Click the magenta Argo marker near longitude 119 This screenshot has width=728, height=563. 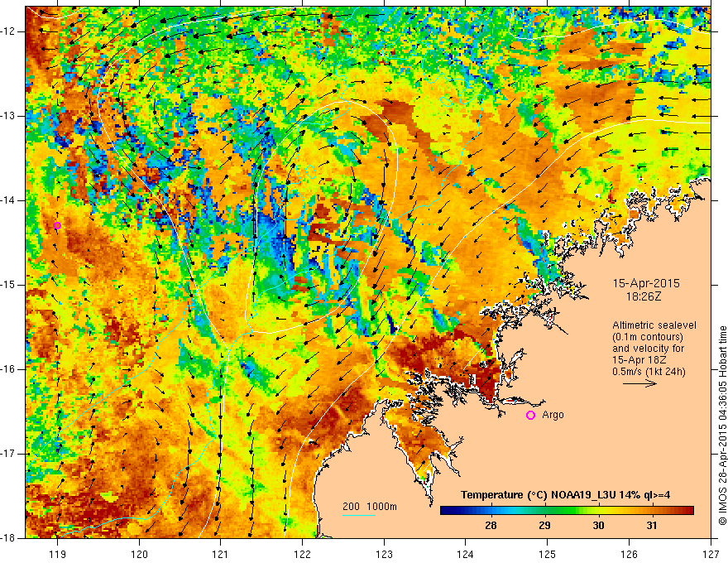coord(57,226)
